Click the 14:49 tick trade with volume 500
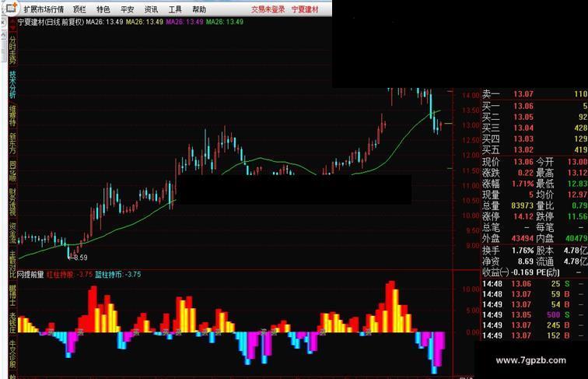The width and height of the screenshot is (588, 379). (535, 315)
